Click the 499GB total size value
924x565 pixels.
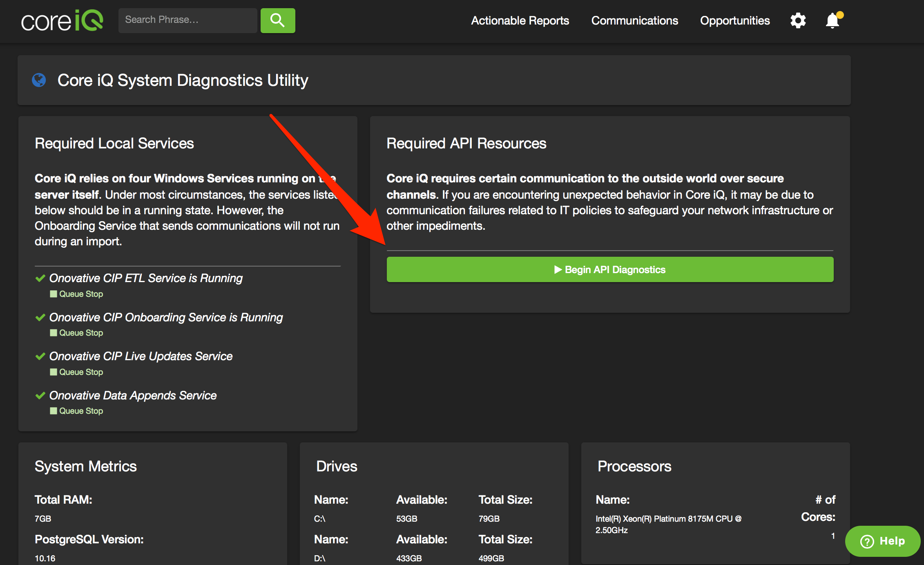(491, 558)
